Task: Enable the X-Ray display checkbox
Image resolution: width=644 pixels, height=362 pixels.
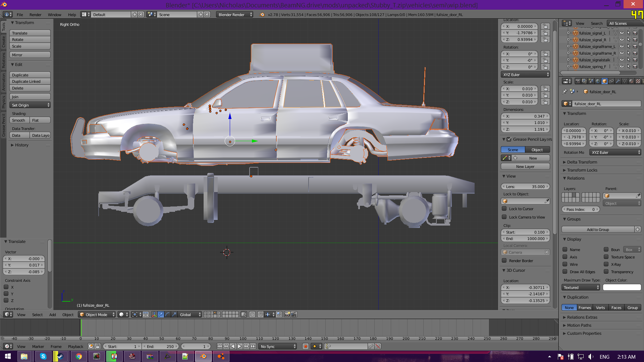Action: click(606, 264)
